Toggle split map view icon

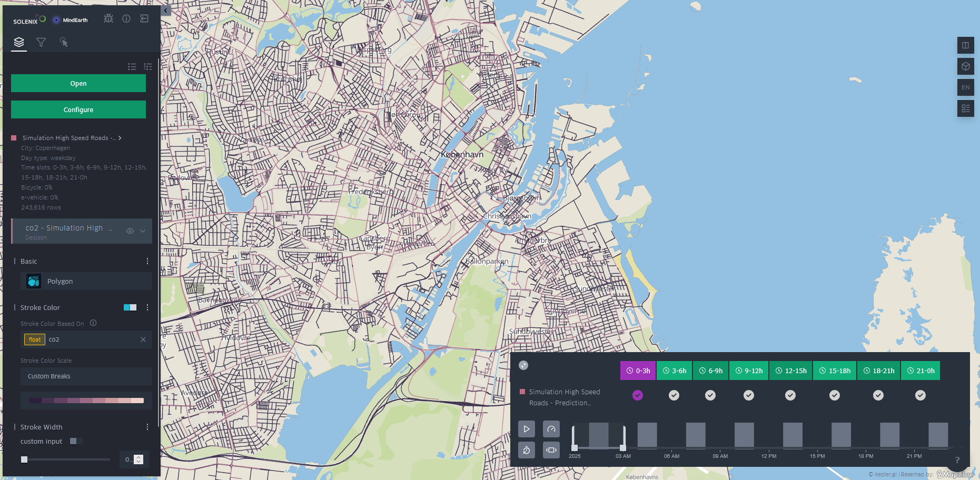point(965,45)
